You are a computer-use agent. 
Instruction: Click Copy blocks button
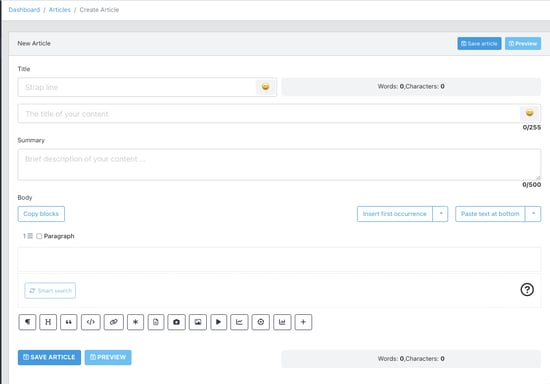41,214
